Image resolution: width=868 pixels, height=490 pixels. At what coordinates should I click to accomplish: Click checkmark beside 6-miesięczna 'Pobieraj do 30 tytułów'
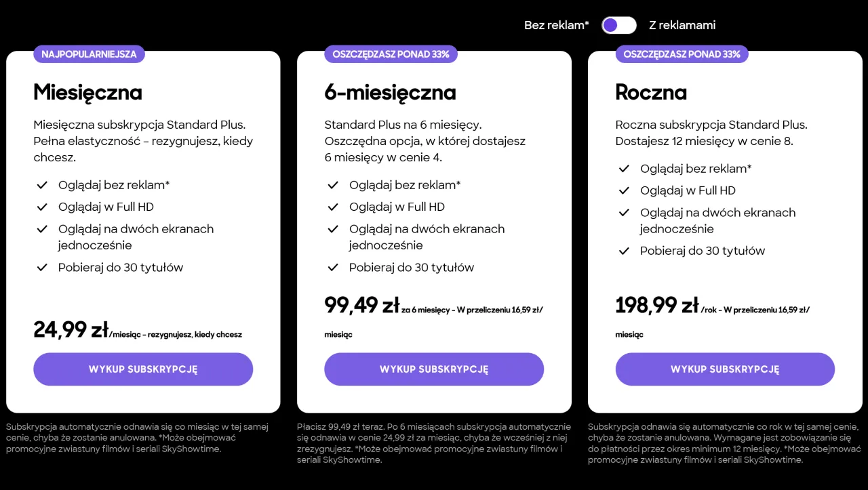click(333, 268)
